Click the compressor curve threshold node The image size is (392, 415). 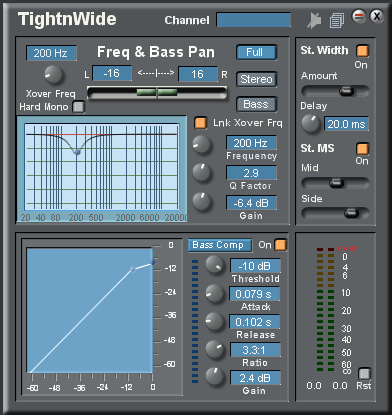click(x=133, y=269)
